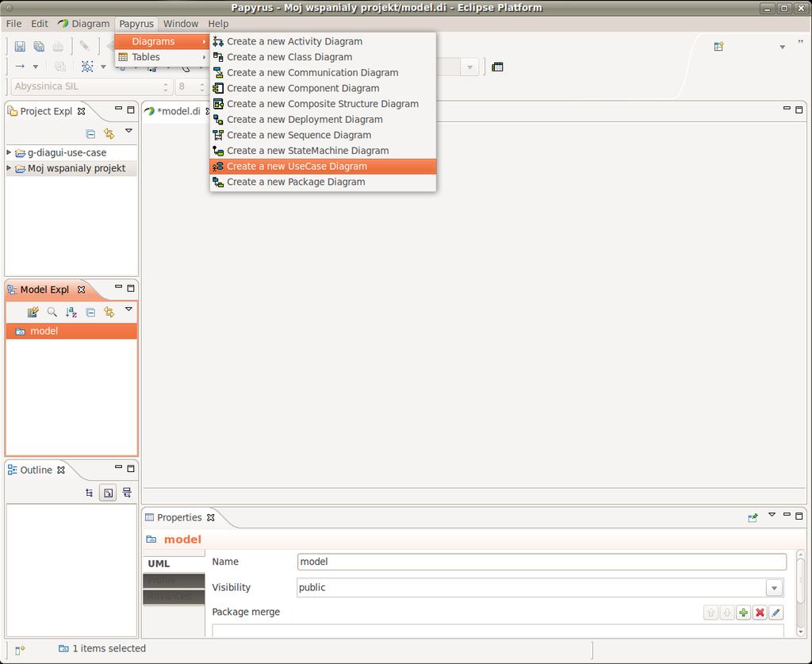Click the Name input field

click(x=542, y=562)
